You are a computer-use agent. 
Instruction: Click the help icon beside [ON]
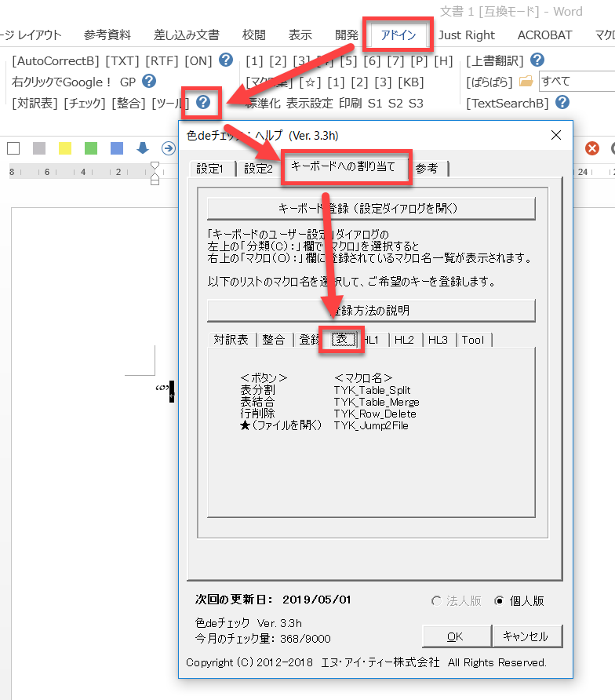[226, 60]
